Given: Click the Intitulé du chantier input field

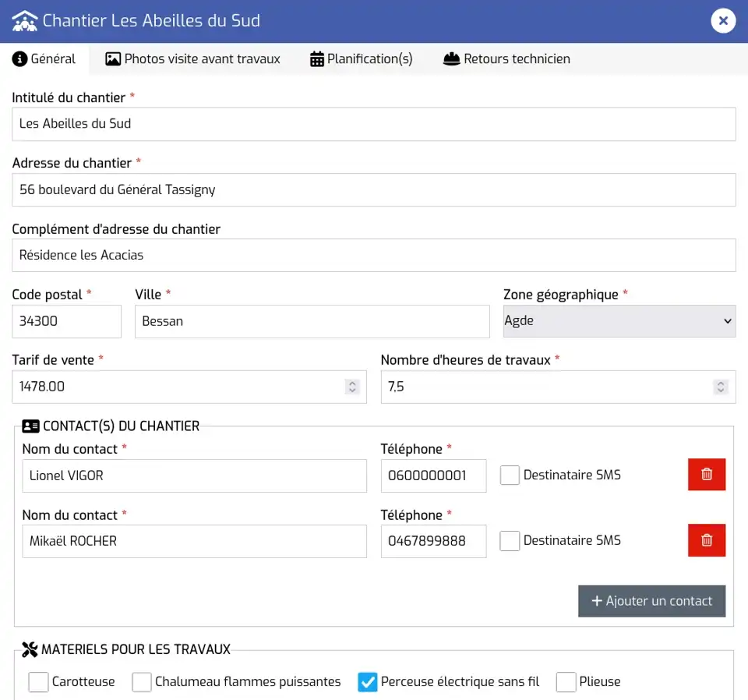Looking at the screenshot, I should (x=374, y=124).
